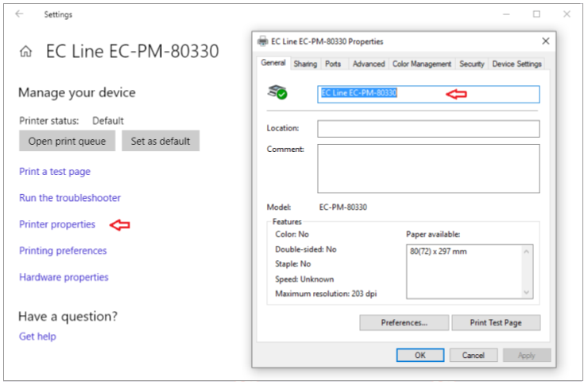Click the printer icon in Properties title bar

tap(262, 41)
